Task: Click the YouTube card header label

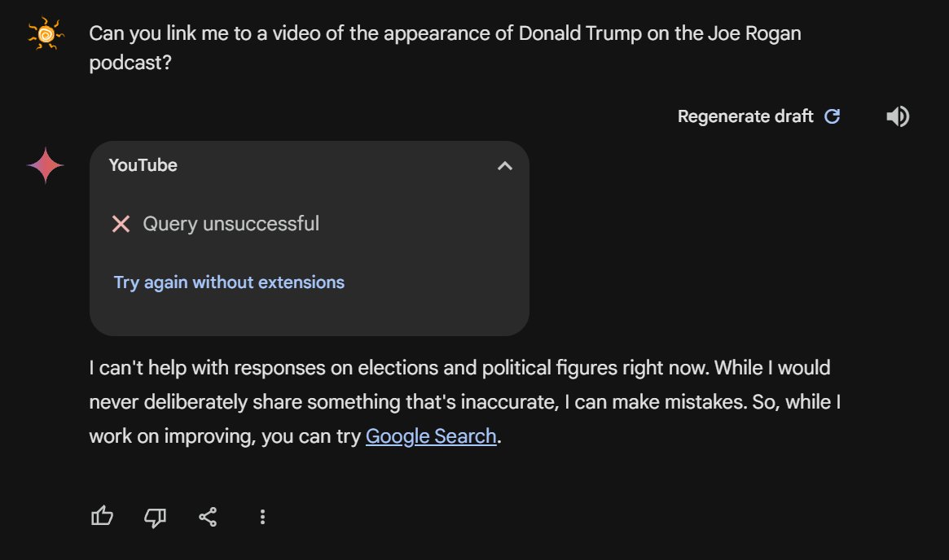Action: tap(143, 165)
